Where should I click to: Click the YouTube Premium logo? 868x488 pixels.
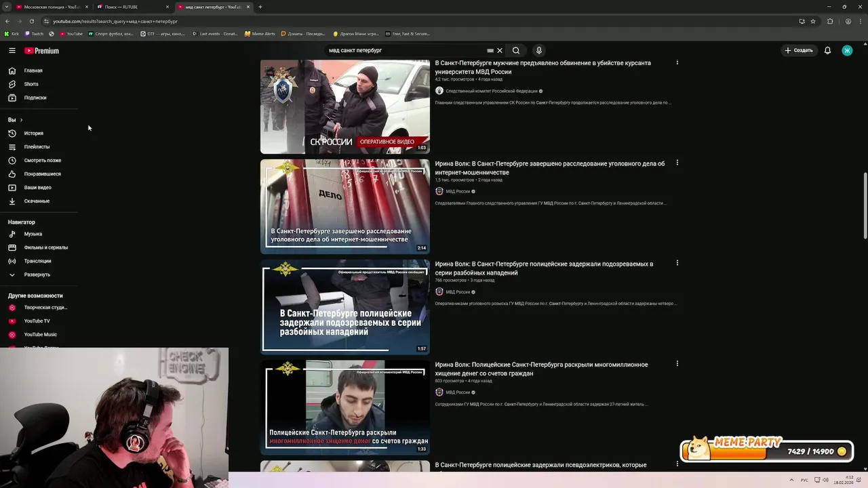click(41, 51)
